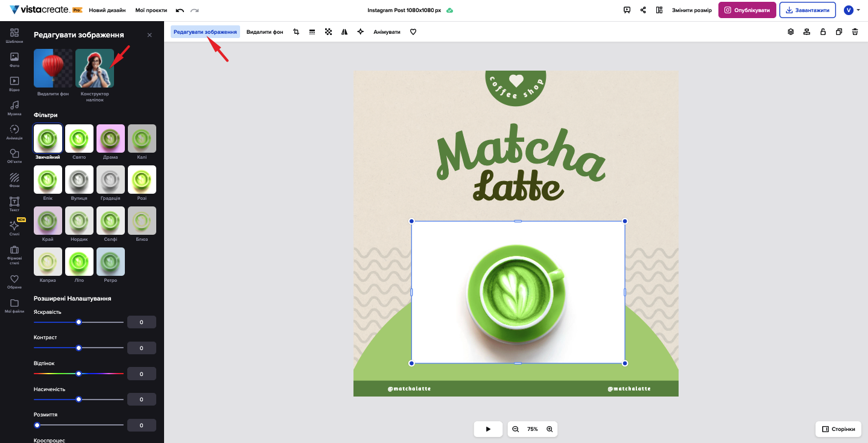This screenshot has height=443, width=868.
Task: Click the Завантажити download button
Action: point(808,10)
